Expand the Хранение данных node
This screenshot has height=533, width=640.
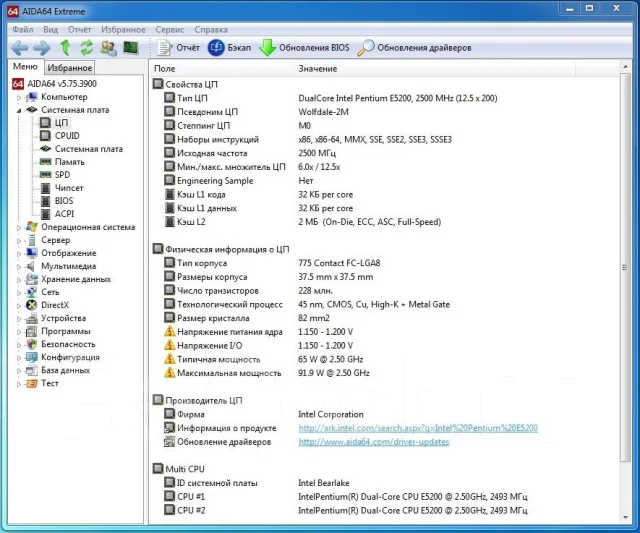(x=19, y=280)
